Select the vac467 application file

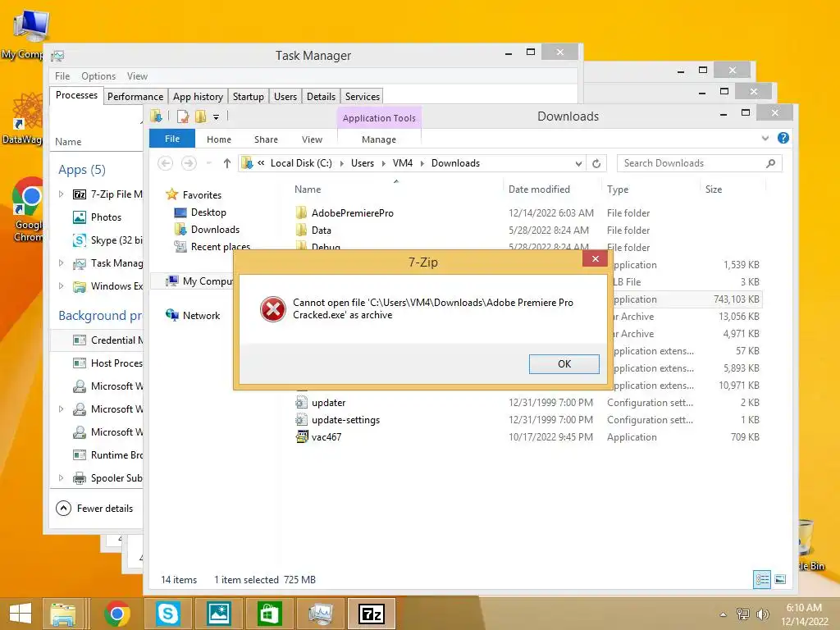(x=326, y=437)
